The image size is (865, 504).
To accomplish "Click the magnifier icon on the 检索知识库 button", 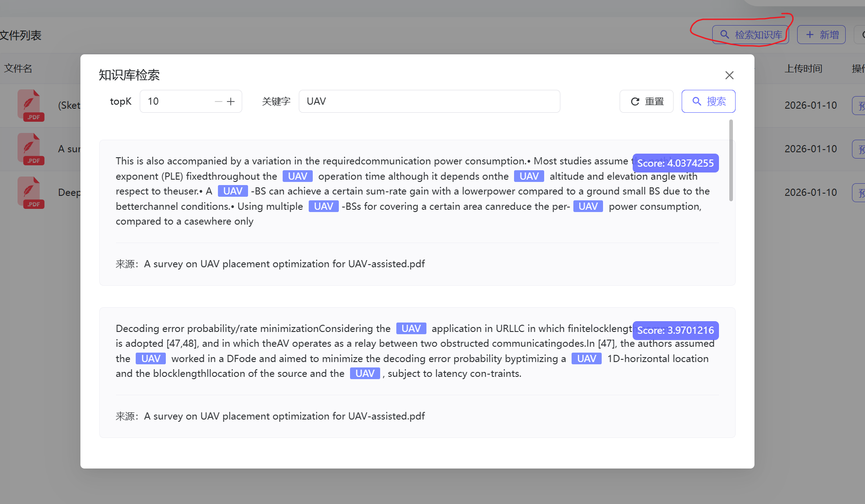I will 724,34.
